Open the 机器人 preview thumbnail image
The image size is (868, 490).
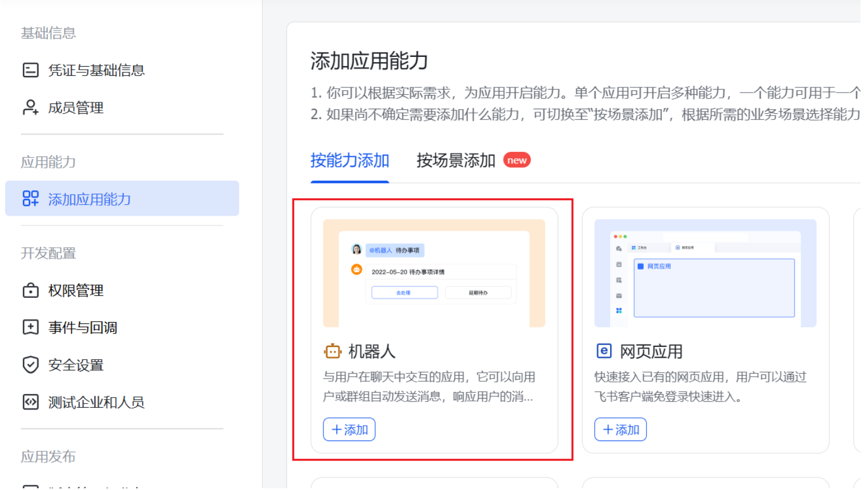pyautogui.click(x=434, y=273)
